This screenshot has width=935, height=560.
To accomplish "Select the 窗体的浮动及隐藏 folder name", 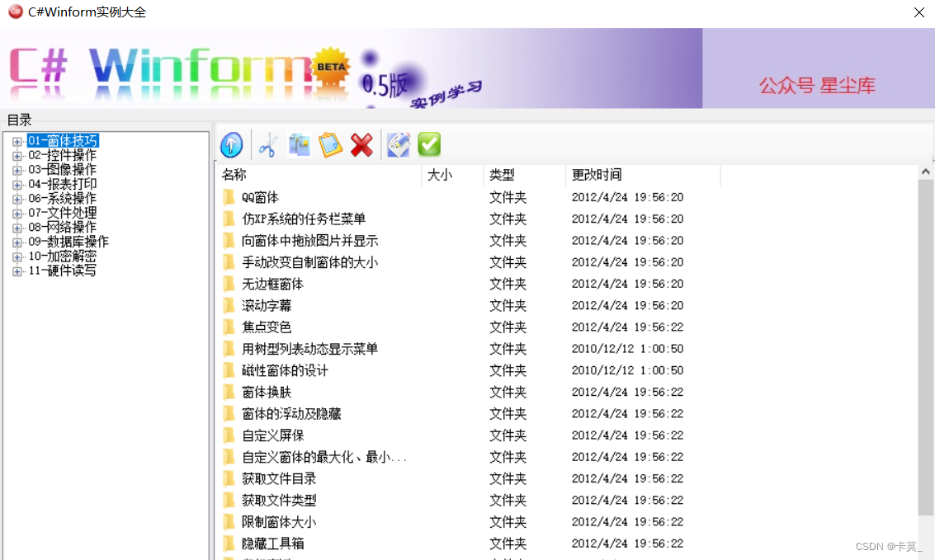I will [x=291, y=414].
